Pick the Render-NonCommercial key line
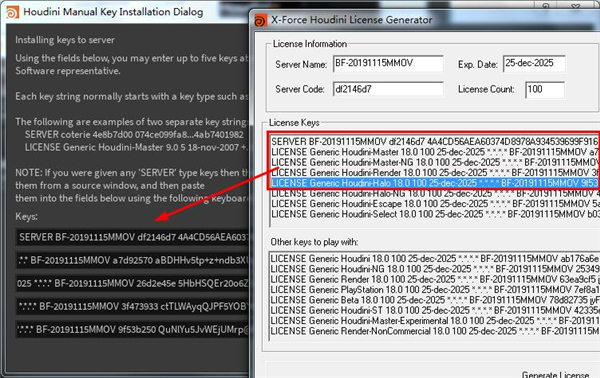The width and height of the screenshot is (600, 378). coord(435,331)
